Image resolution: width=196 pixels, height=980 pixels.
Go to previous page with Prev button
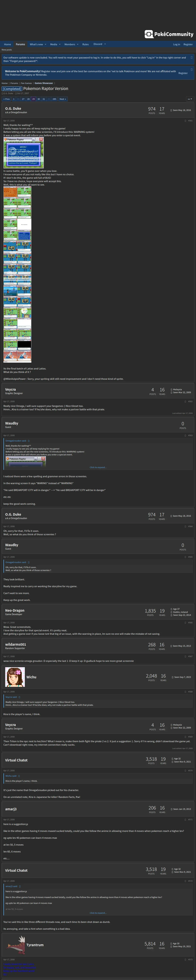coord(7,99)
